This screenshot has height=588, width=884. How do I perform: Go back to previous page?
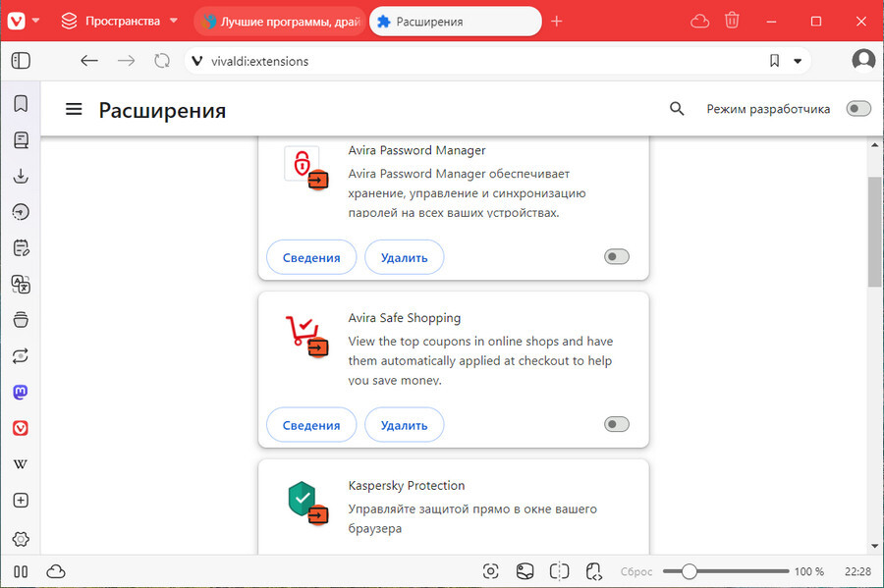point(89,61)
